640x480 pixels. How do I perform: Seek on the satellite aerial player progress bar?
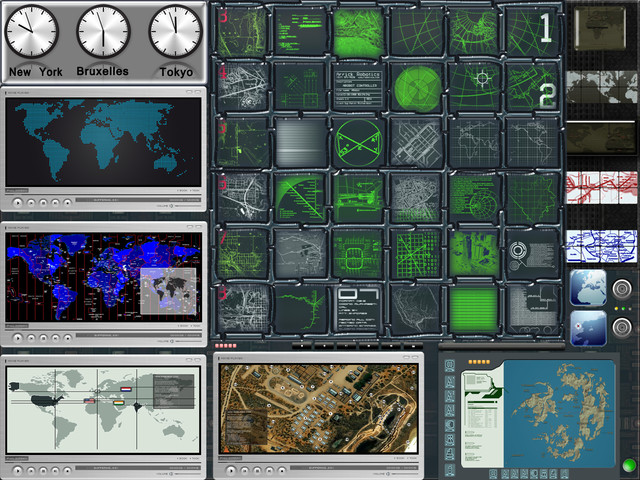point(353,468)
